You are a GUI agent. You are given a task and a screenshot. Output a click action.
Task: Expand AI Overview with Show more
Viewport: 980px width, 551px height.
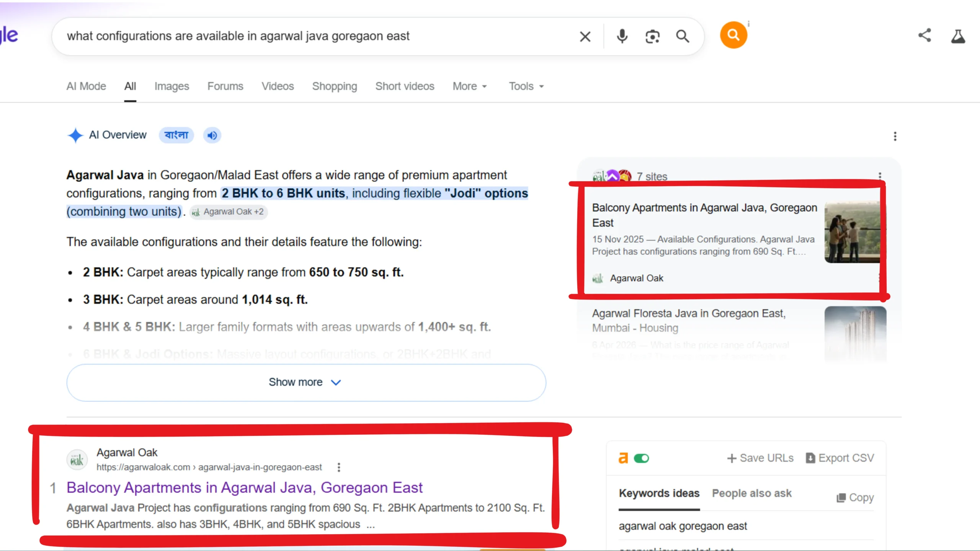(x=306, y=382)
